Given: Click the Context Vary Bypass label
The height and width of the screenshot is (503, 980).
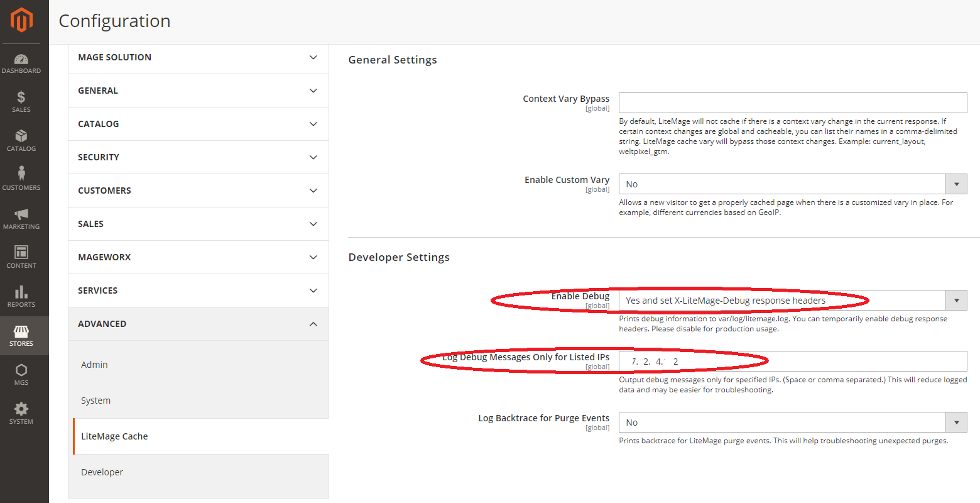Looking at the screenshot, I should point(566,99).
